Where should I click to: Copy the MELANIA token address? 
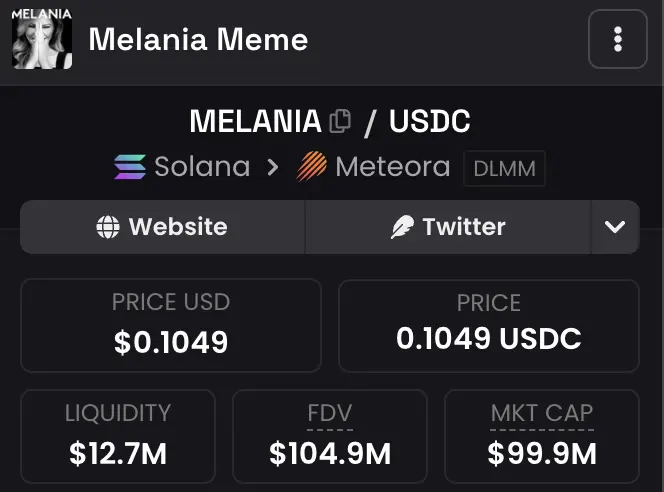[x=341, y=122]
